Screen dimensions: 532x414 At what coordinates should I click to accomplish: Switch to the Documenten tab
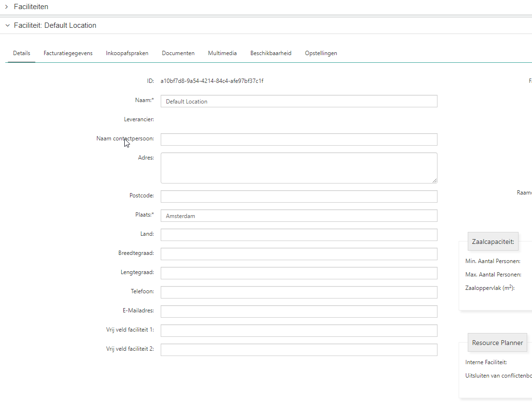pos(178,53)
